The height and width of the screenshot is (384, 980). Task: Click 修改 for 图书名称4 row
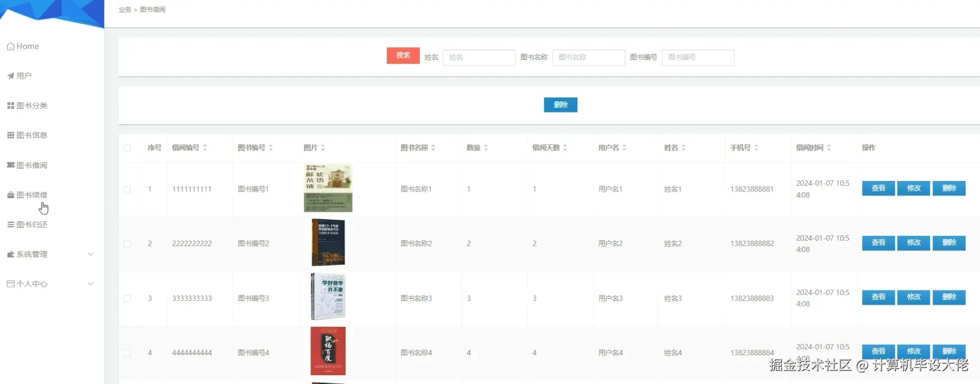pyautogui.click(x=914, y=351)
